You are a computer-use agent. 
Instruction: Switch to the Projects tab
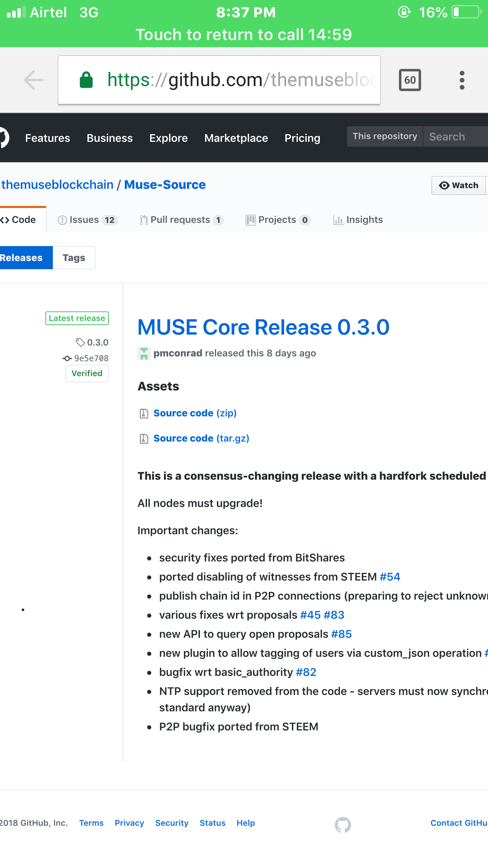pos(278,220)
